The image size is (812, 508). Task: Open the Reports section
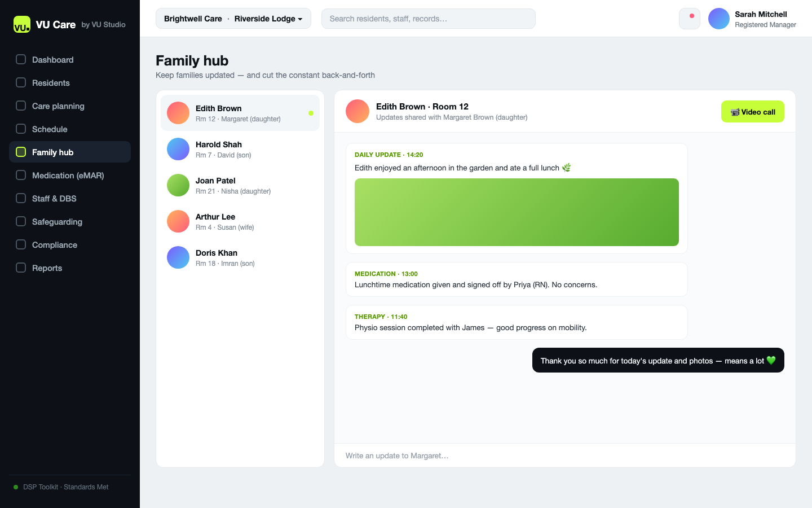70,268
